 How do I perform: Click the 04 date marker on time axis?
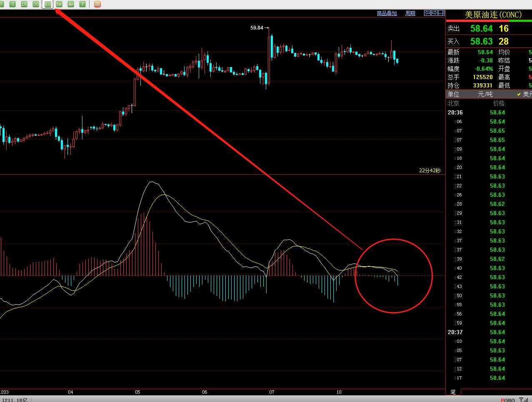(x=70, y=392)
